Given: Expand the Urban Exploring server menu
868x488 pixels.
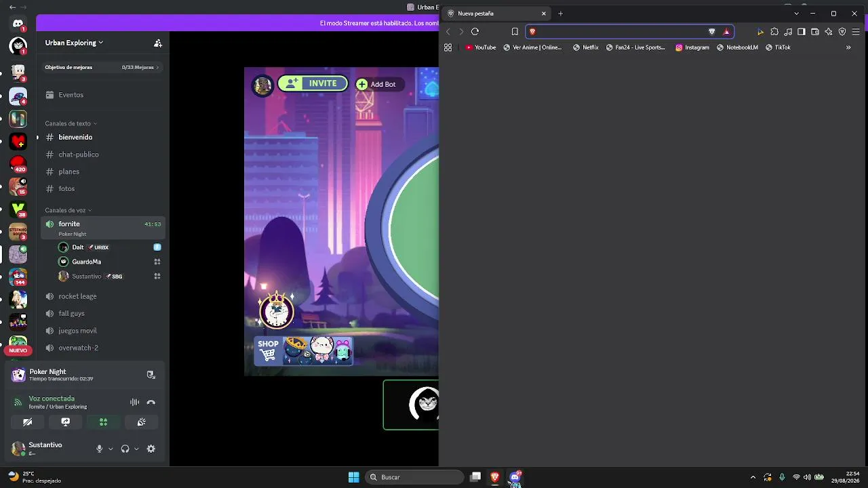Looking at the screenshot, I should point(75,43).
